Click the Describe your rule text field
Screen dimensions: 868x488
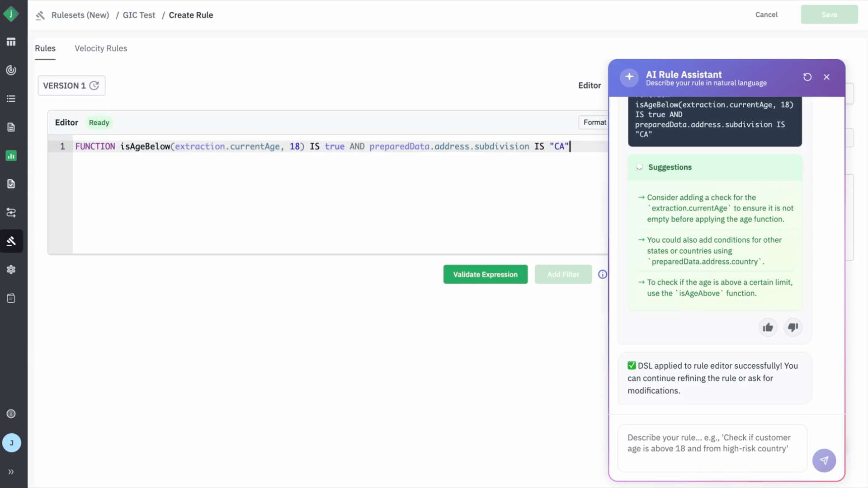point(712,448)
